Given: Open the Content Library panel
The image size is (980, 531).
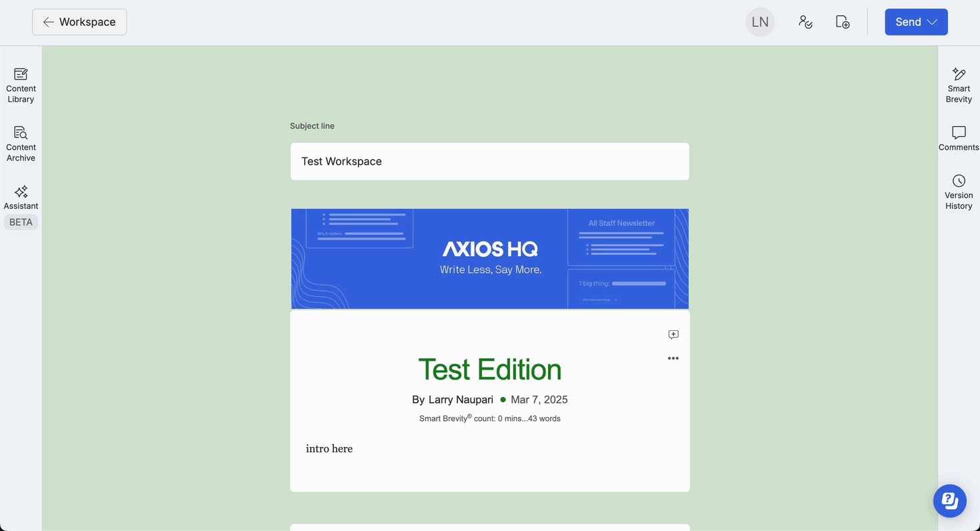Looking at the screenshot, I should (x=21, y=85).
